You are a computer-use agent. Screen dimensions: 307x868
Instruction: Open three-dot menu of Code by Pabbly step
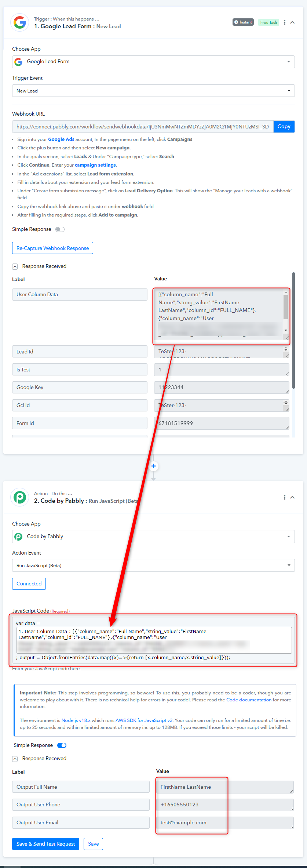(285, 497)
